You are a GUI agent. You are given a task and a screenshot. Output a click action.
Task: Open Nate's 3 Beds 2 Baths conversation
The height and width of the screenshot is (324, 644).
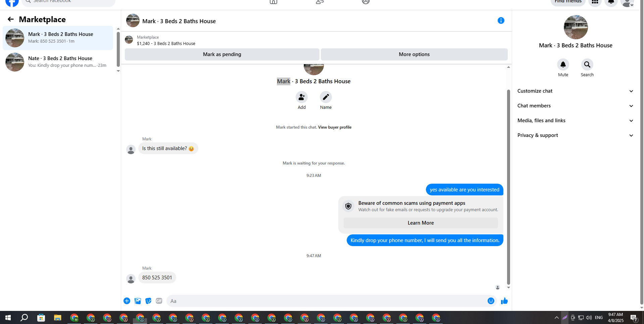58,62
